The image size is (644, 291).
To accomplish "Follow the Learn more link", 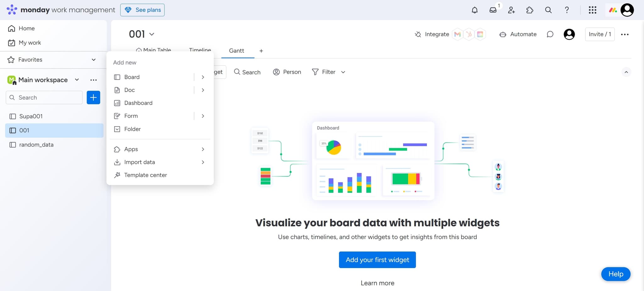I will tap(377, 283).
